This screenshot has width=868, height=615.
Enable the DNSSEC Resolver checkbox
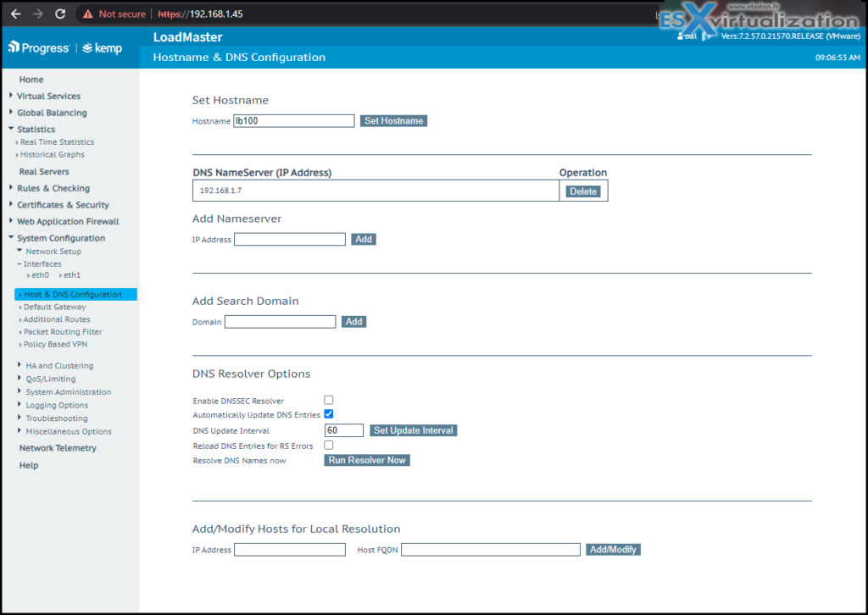click(329, 400)
